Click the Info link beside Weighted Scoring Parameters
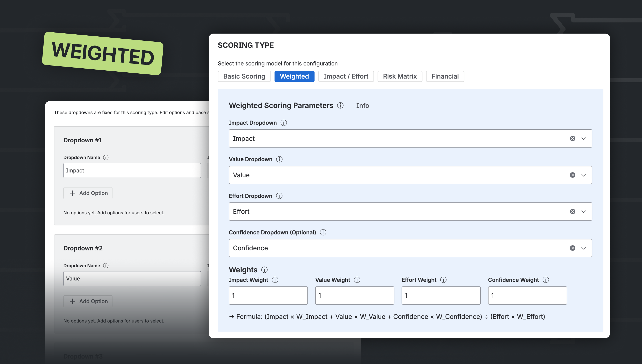Image resolution: width=642 pixels, height=364 pixels. click(x=363, y=106)
